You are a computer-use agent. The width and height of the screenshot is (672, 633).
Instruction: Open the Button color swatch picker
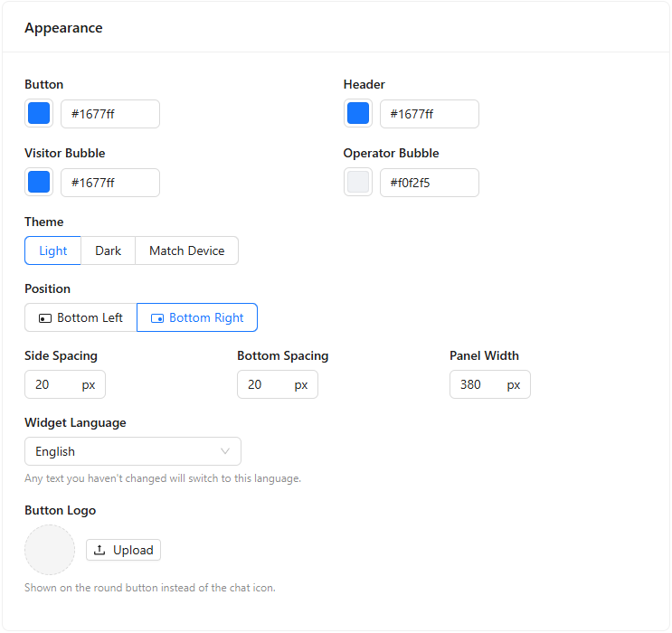click(39, 114)
